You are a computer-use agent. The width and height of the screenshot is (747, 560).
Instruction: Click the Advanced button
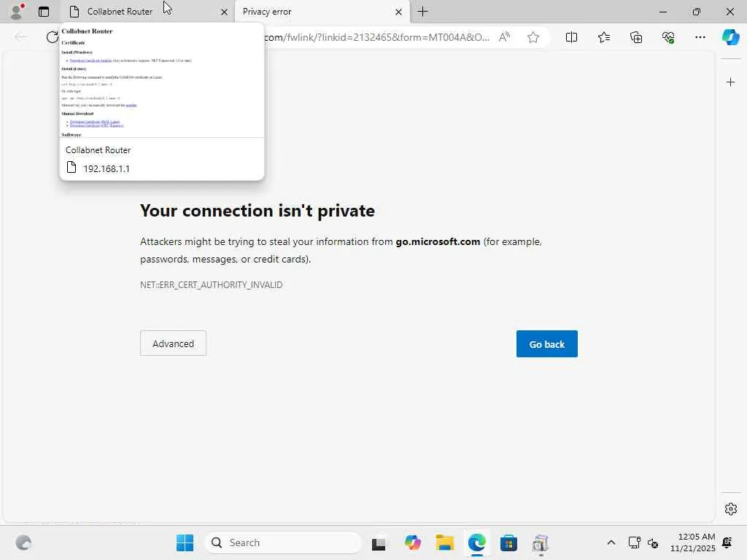pos(173,343)
